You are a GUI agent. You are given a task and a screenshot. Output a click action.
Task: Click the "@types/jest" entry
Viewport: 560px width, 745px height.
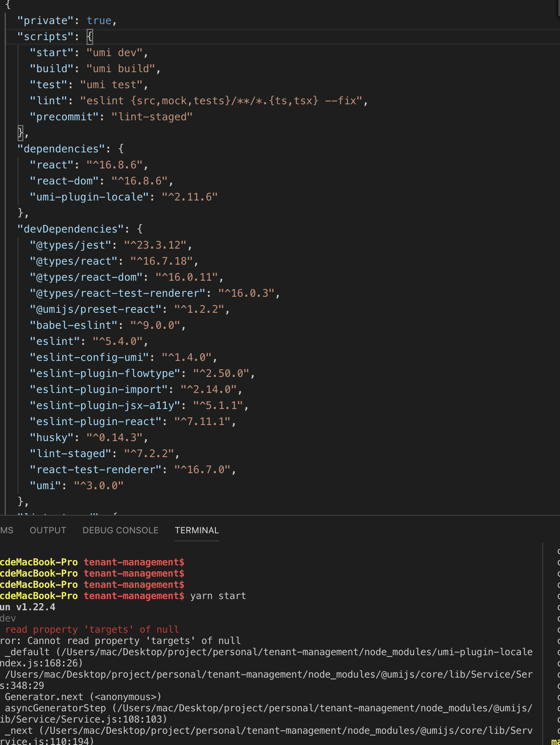[x=71, y=245]
